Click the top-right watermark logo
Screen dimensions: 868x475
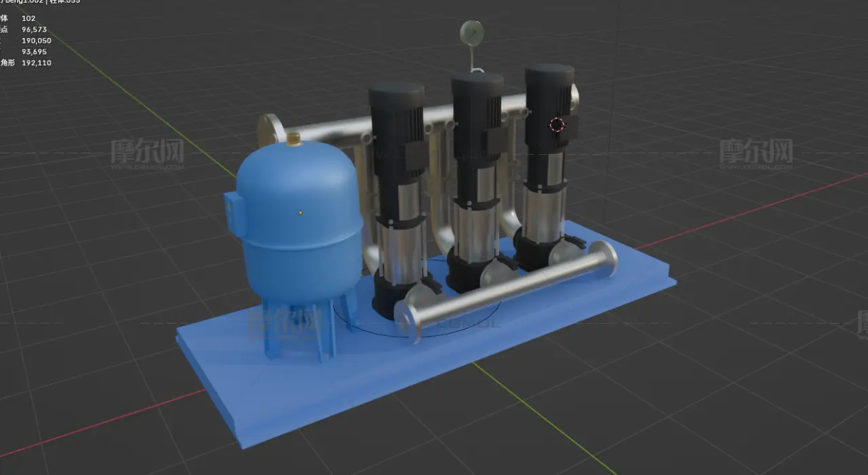(755, 153)
